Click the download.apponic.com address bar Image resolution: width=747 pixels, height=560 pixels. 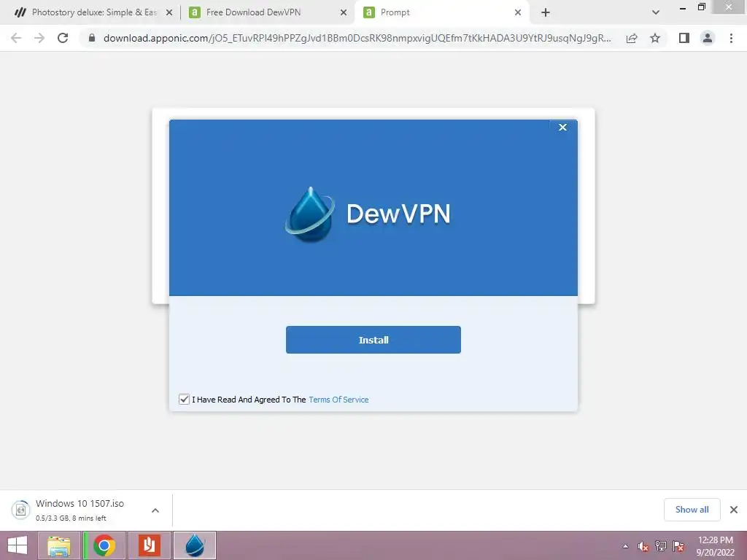point(357,38)
